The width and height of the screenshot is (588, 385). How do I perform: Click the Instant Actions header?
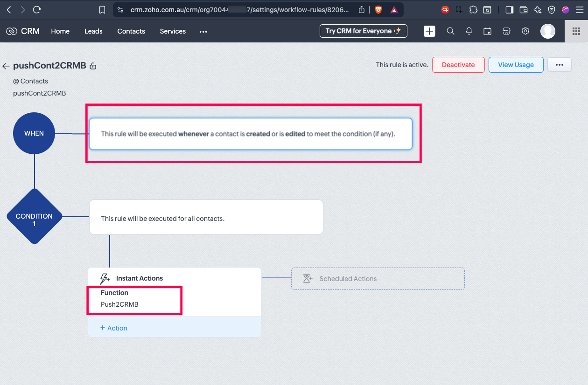[140, 278]
